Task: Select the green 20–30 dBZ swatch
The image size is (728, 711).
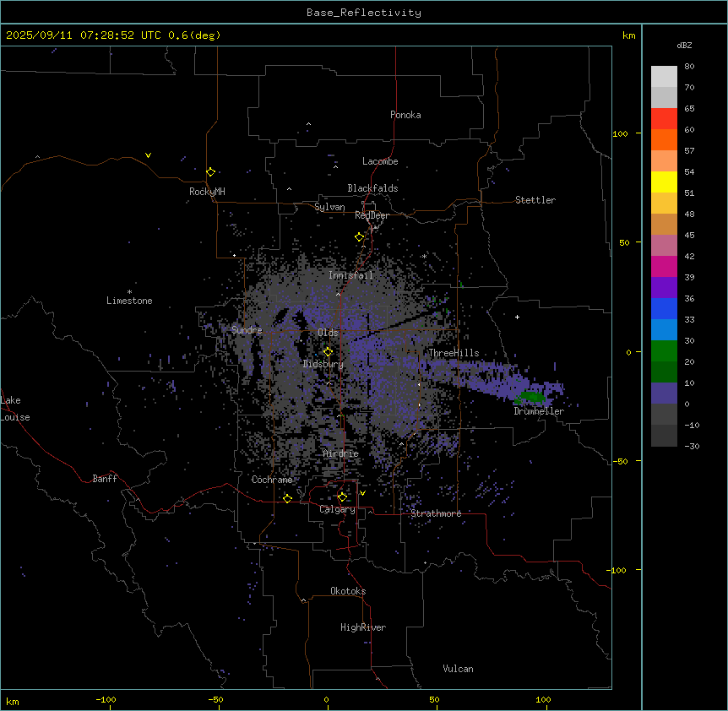Action: pos(664,351)
